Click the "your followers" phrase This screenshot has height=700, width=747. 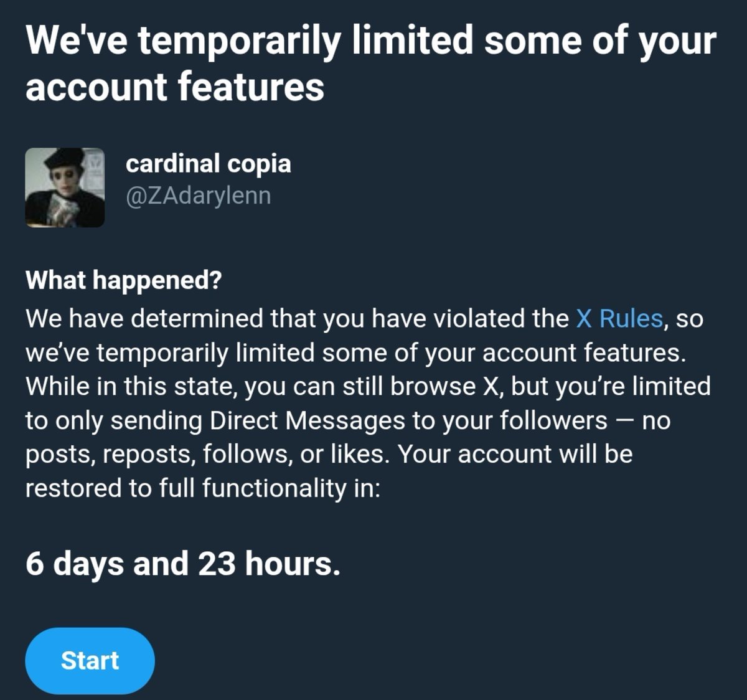525,420
